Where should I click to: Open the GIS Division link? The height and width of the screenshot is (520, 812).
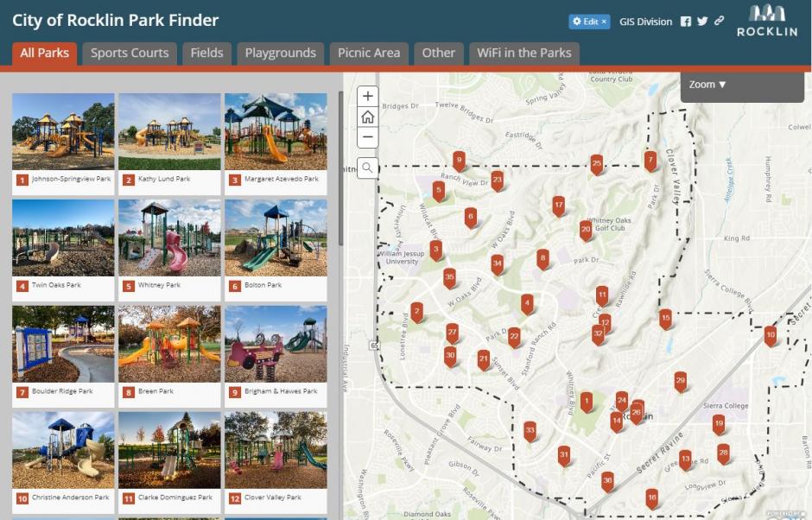pyautogui.click(x=645, y=22)
